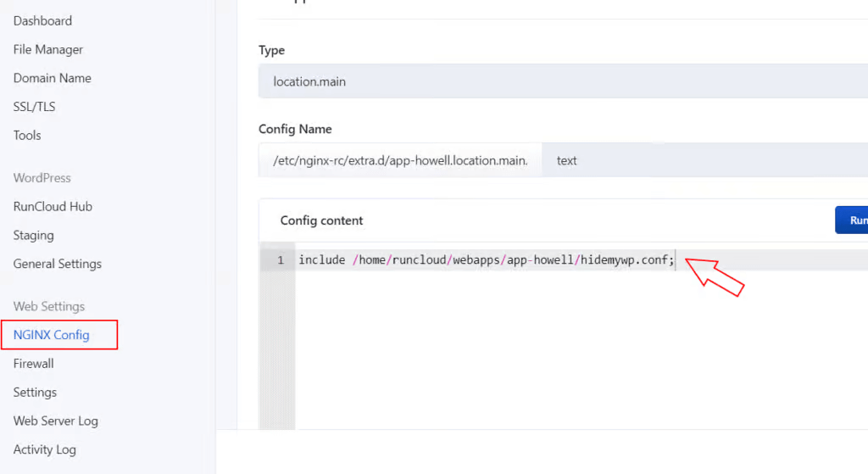Select the highlighted NGINX Config item
868x474 pixels.
coord(52,335)
